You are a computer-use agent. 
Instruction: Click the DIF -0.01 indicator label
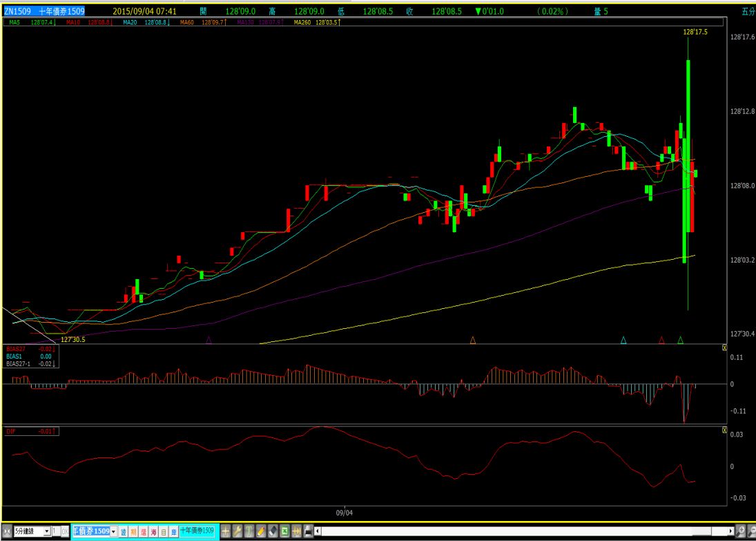coord(31,431)
